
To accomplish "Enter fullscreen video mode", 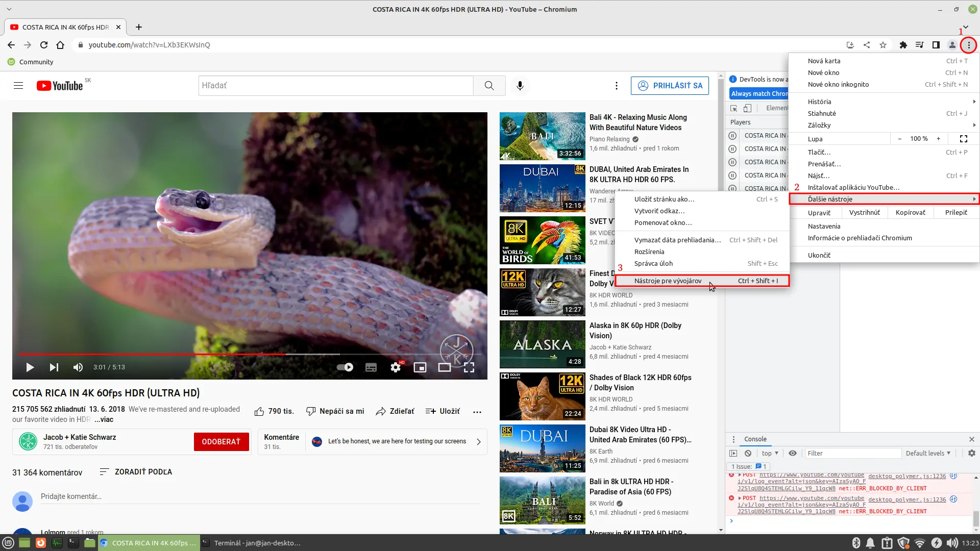I will pyautogui.click(x=469, y=367).
